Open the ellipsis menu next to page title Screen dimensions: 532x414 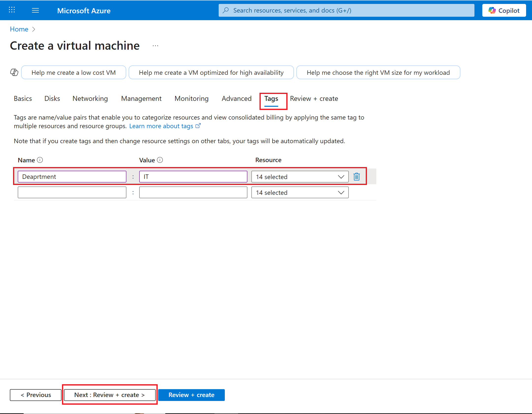(x=155, y=46)
